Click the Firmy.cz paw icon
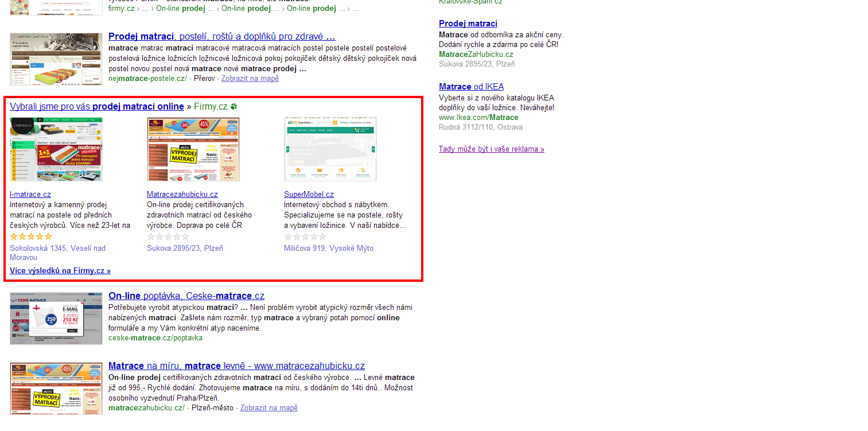This screenshot has height=431, width=868. [x=233, y=107]
